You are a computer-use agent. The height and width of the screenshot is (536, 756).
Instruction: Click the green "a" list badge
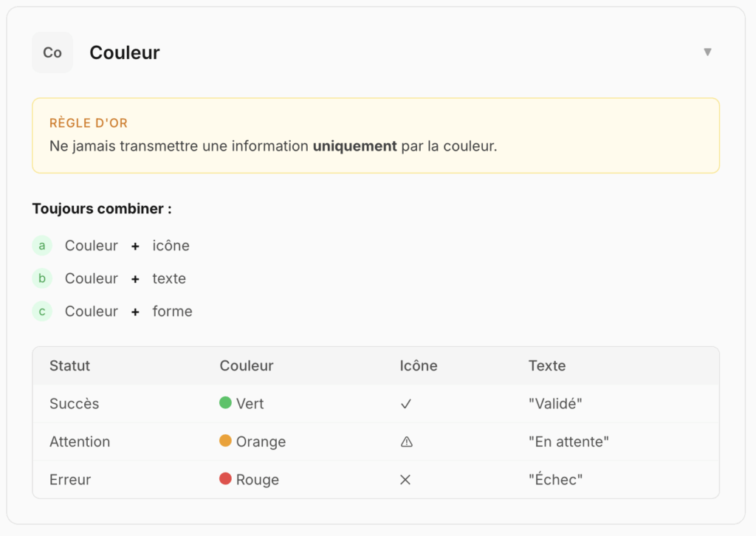click(42, 246)
